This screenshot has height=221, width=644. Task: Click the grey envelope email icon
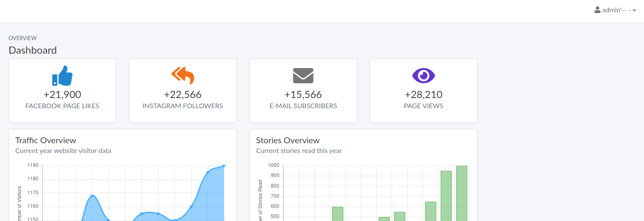(x=303, y=76)
